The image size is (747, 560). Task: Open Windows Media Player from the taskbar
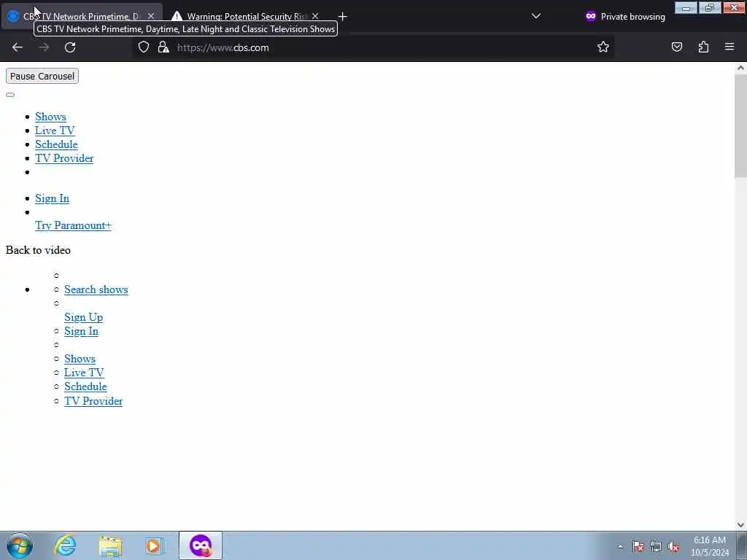(155, 545)
